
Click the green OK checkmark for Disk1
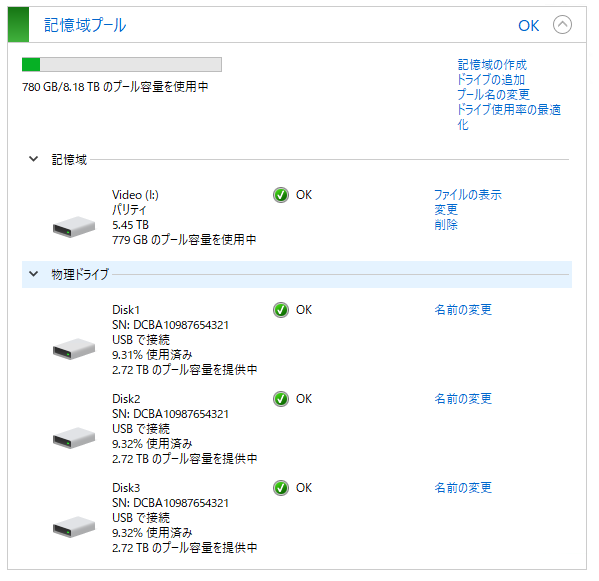click(x=281, y=310)
